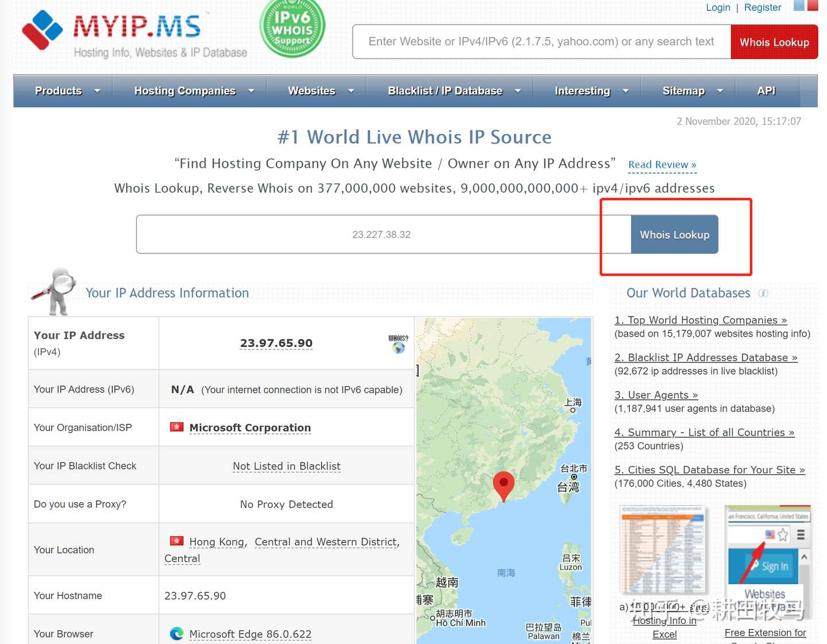Screen dimensions: 827x644
Task: Open the Microsoft Corporation link
Action: (250, 427)
